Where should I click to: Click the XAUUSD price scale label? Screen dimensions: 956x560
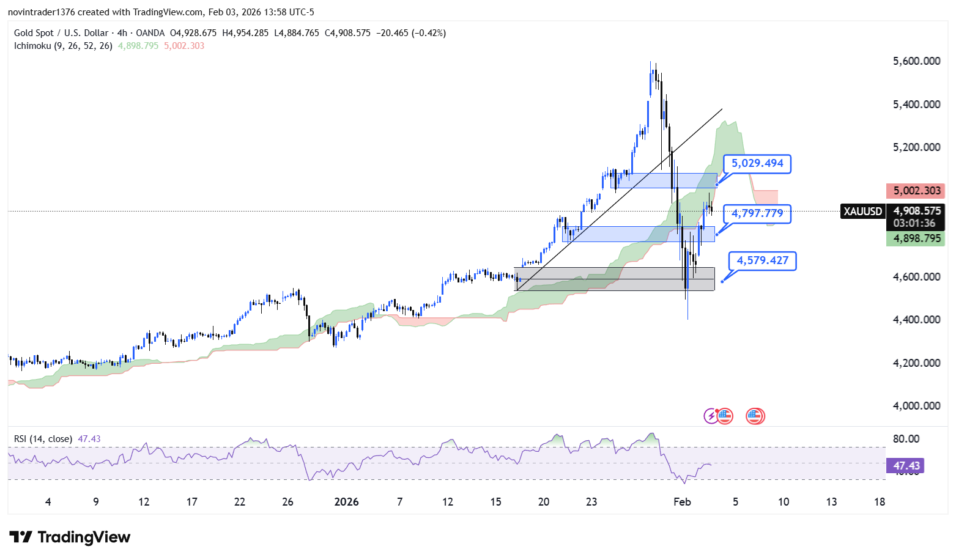(x=862, y=212)
